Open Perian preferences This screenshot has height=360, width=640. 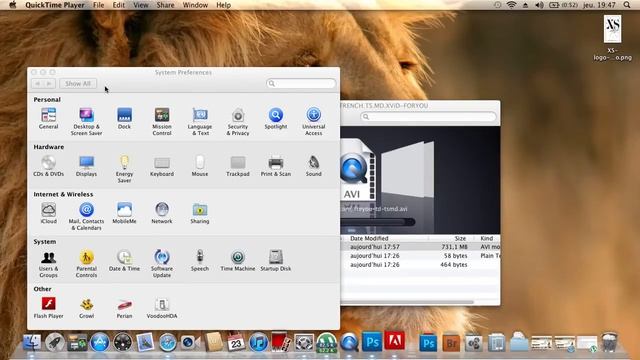tap(124, 308)
